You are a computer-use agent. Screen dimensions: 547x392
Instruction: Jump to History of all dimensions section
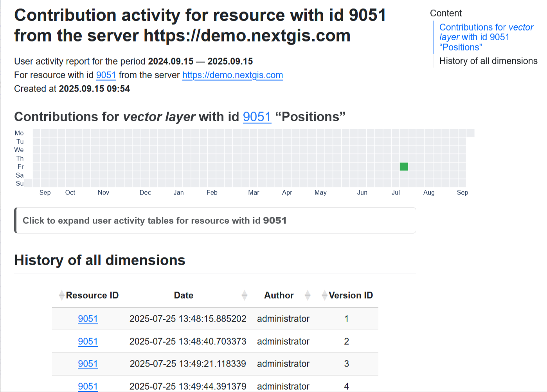point(488,61)
